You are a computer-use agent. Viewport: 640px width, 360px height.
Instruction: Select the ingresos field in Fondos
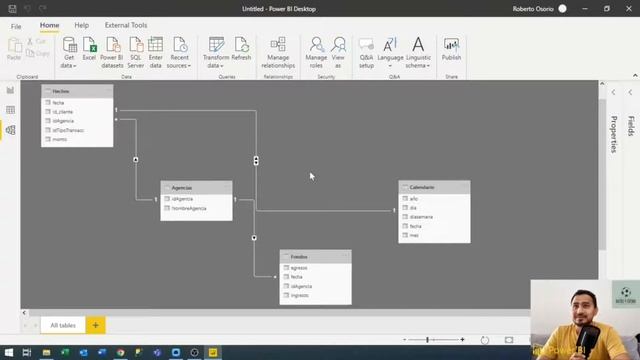click(x=316, y=296)
